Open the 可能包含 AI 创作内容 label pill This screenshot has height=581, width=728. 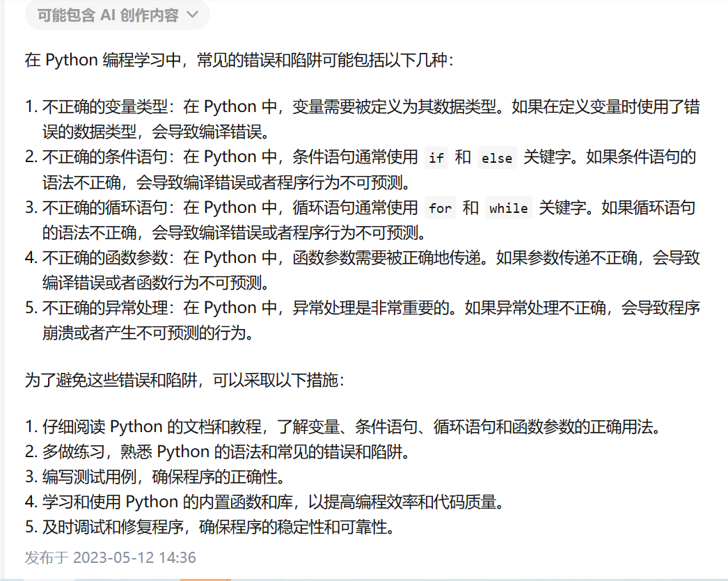pyautogui.click(x=118, y=15)
